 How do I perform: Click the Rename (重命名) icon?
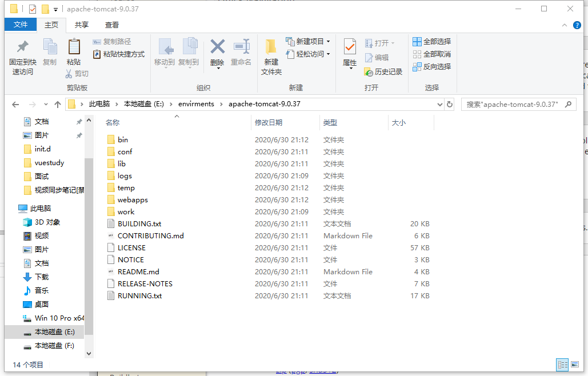point(242,47)
